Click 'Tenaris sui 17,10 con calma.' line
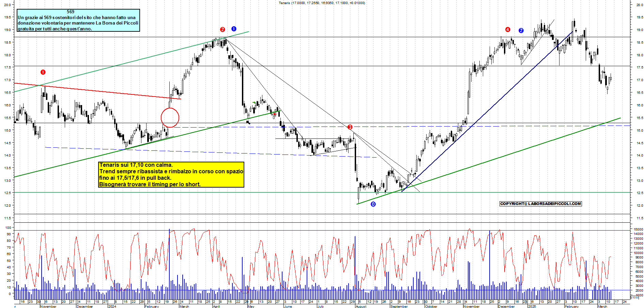The width and height of the screenshot is (644, 308). (x=136, y=165)
